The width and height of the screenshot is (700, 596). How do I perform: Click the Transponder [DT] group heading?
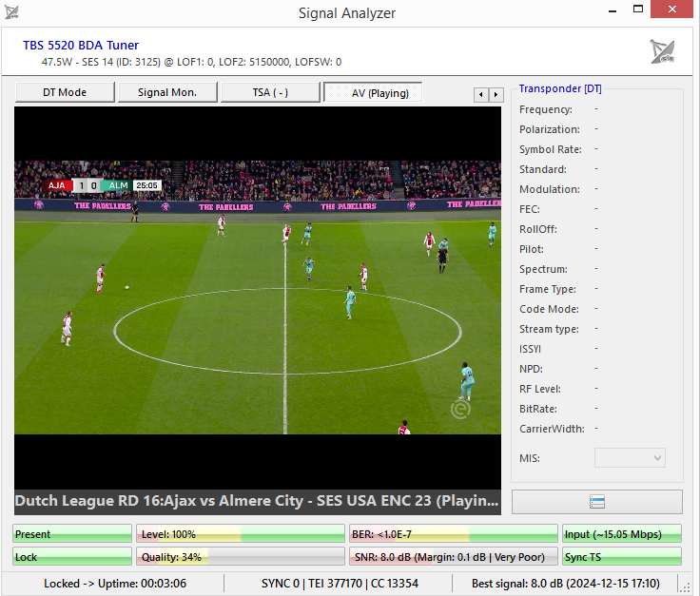click(x=560, y=88)
